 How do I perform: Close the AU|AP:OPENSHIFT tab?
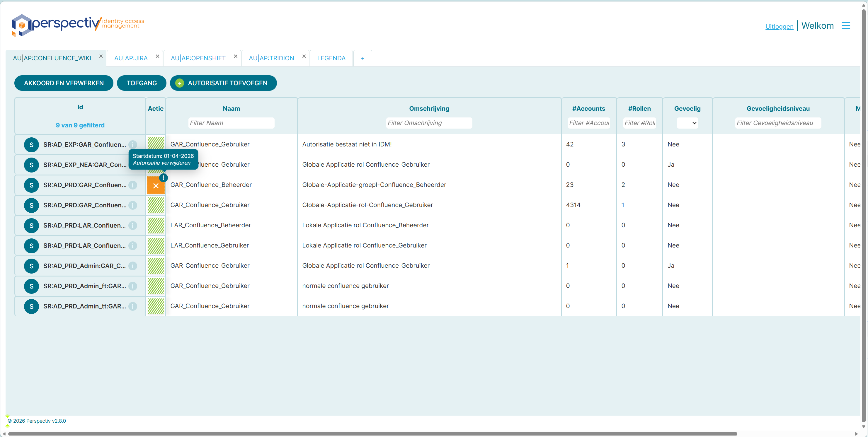(x=236, y=56)
